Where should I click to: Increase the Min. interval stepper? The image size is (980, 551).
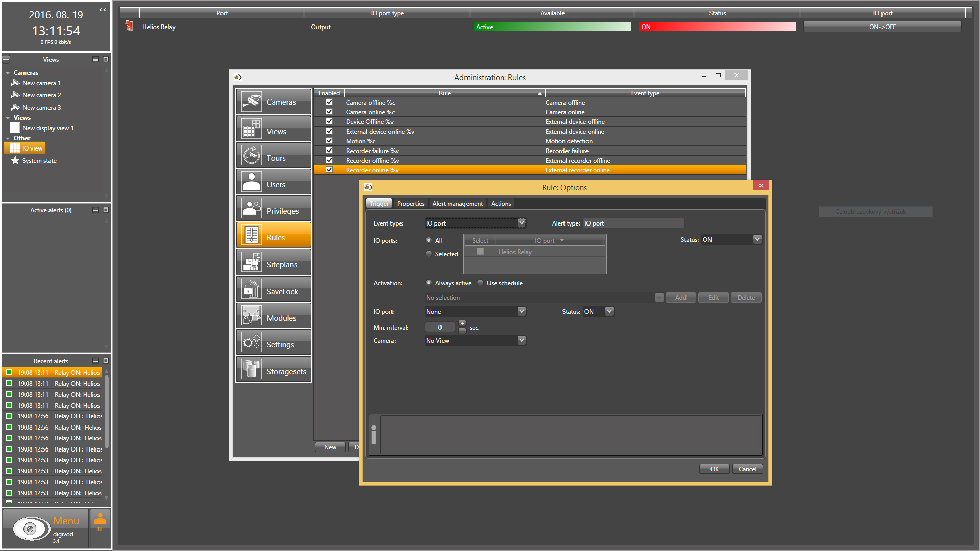[x=462, y=323]
